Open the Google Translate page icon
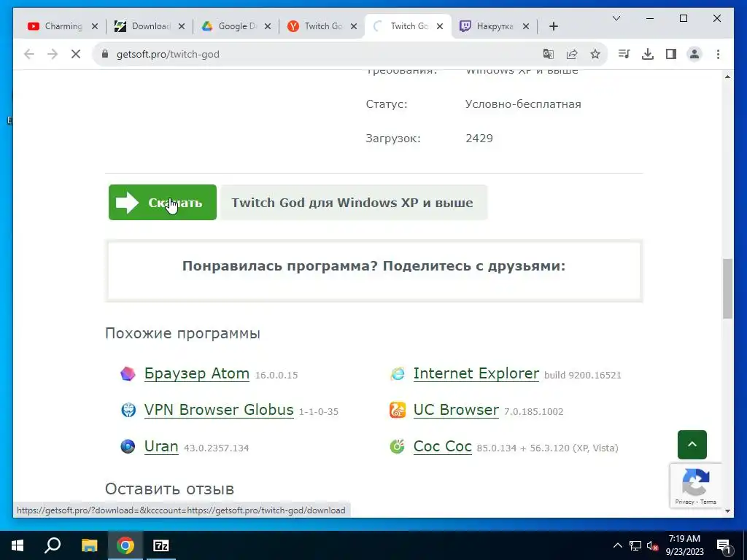The height and width of the screenshot is (560, 747). [549, 54]
